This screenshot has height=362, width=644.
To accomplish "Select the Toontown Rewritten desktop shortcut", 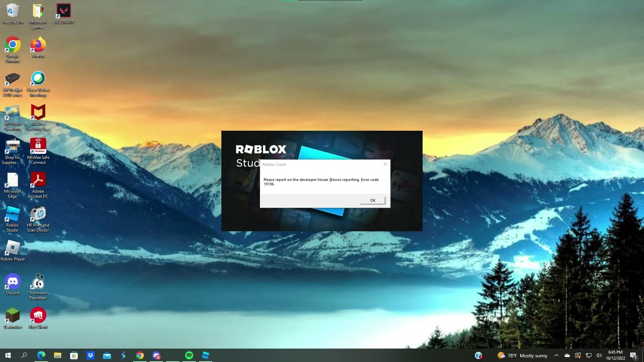I will (x=38, y=287).
